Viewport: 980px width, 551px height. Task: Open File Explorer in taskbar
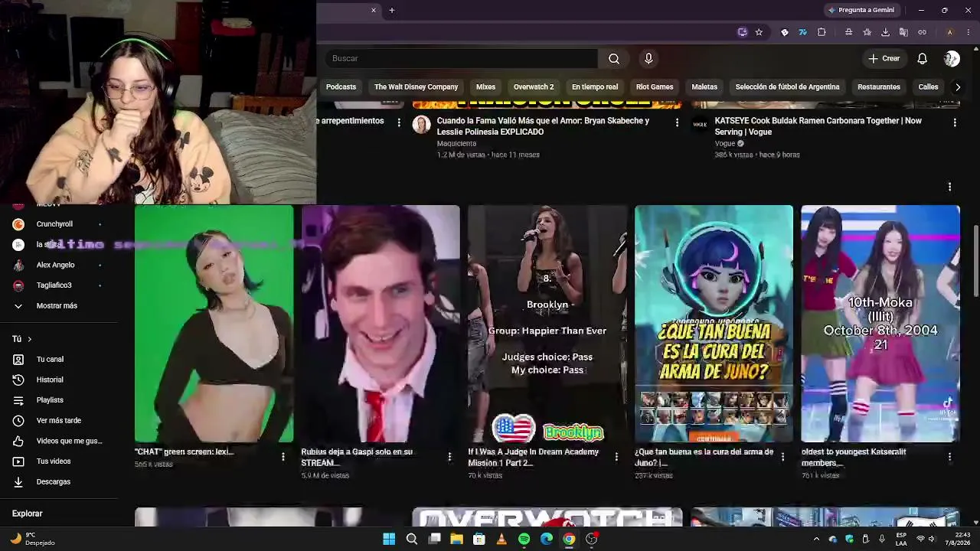(456, 539)
